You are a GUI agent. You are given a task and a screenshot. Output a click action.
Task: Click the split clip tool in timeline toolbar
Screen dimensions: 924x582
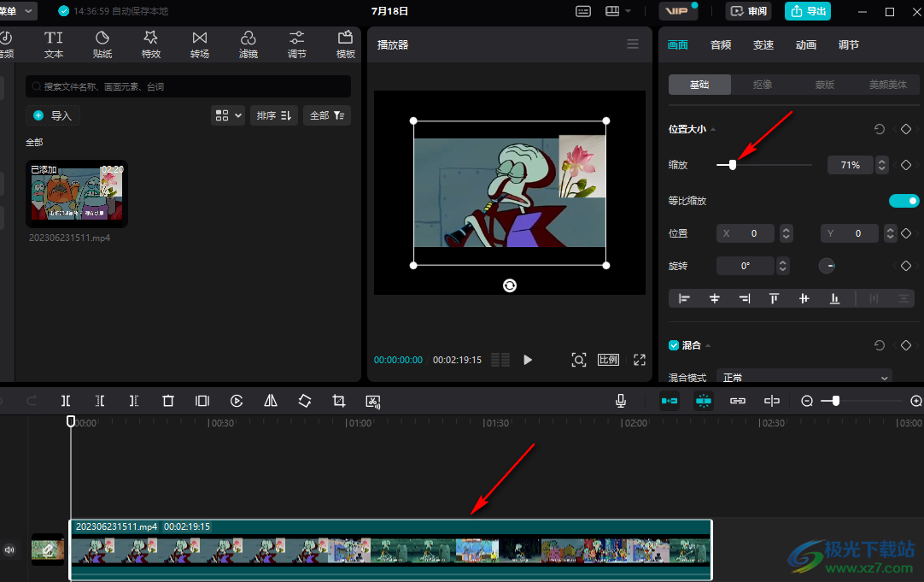click(66, 401)
